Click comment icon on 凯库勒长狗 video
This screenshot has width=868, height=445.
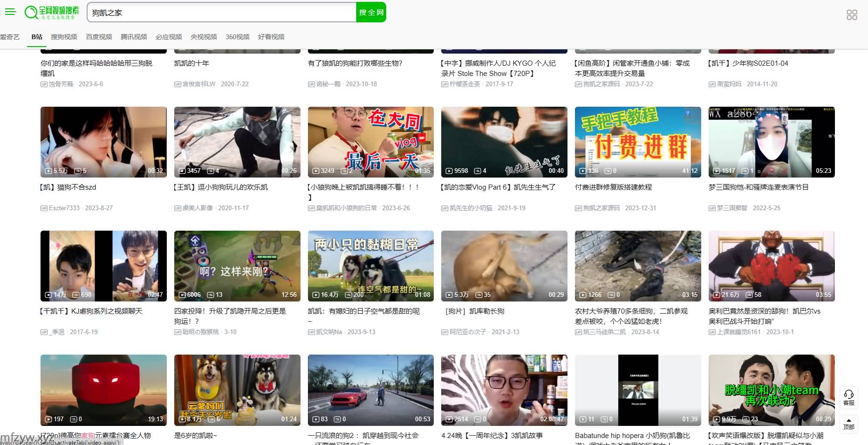478,295
